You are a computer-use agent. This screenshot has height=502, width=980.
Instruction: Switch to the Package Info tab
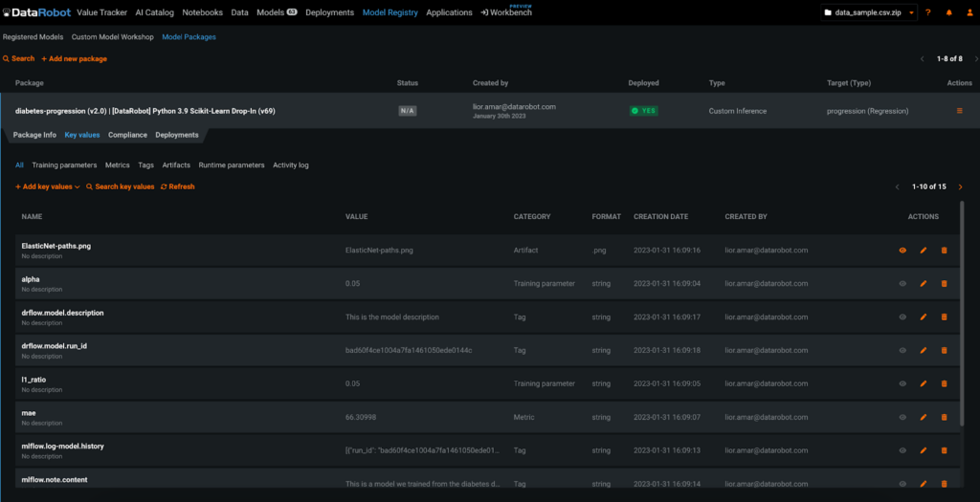[x=34, y=135]
